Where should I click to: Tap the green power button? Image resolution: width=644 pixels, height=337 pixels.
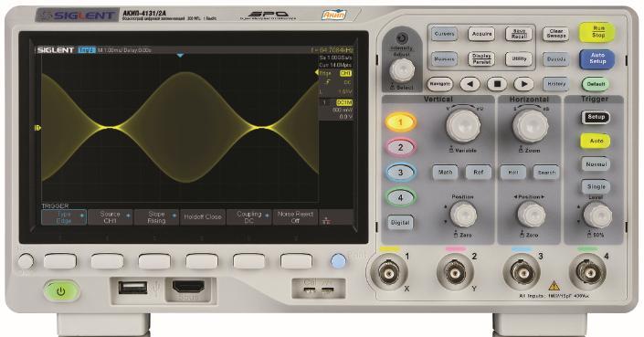61,292
